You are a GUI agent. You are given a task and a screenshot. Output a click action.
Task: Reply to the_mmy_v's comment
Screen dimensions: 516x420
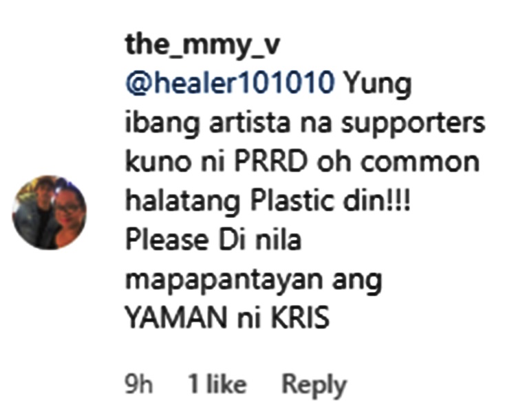(x=314, y=385)
